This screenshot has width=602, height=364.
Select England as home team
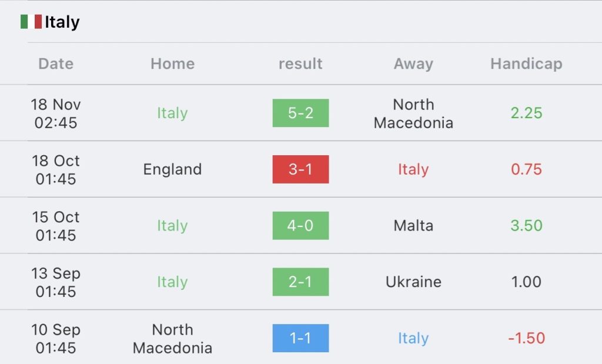point(173,169)
